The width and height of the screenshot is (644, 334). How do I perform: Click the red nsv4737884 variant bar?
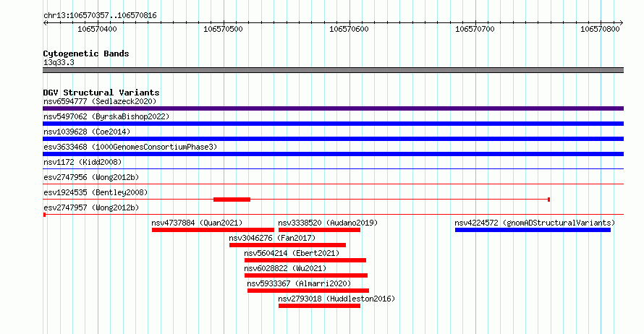[x=213, y=230]
